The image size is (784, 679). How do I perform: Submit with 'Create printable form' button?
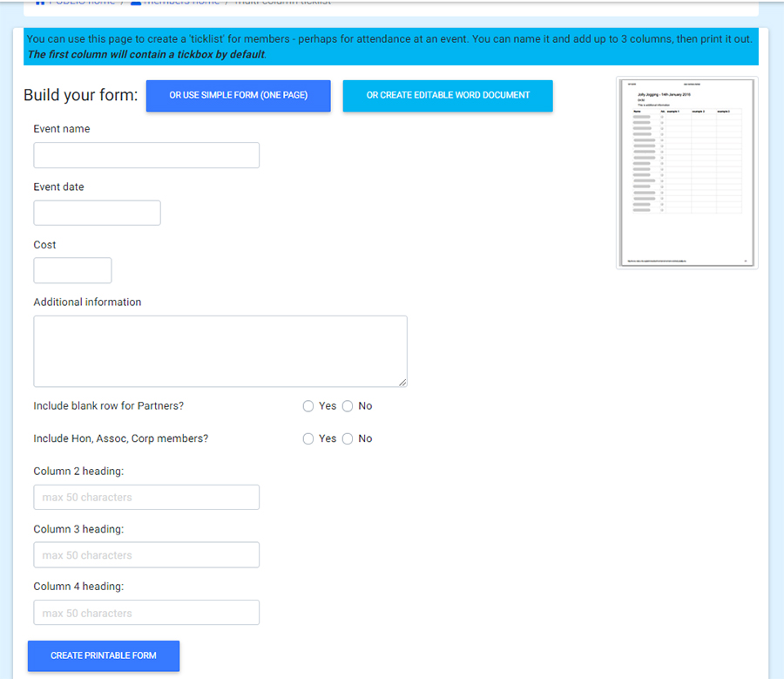click(104, 655)
